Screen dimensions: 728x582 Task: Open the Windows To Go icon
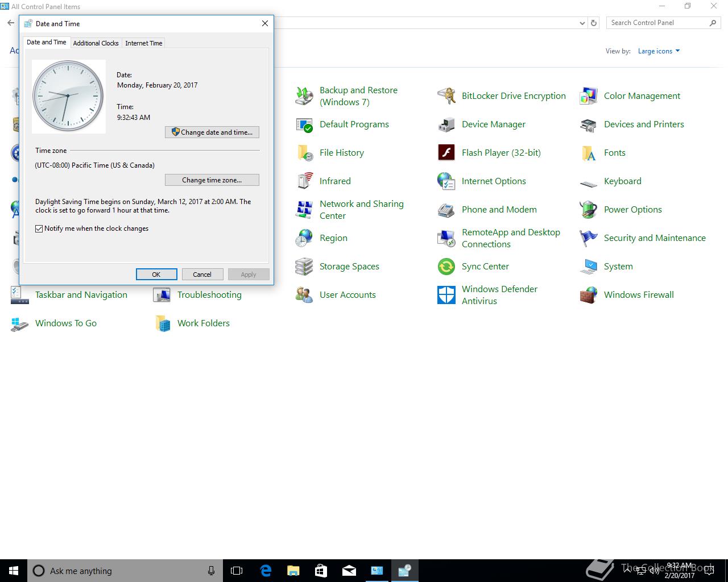click(x=20, y=323)
